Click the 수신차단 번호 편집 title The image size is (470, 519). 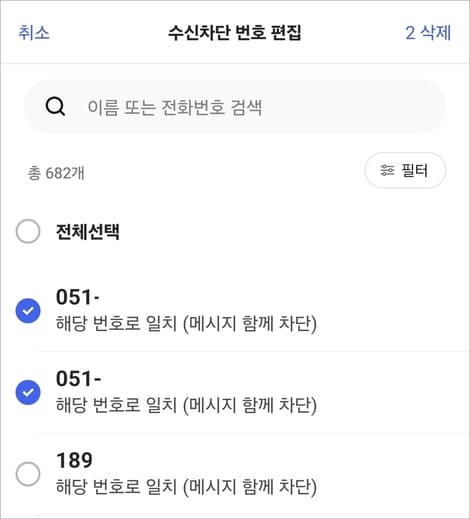tap(235, 33)
